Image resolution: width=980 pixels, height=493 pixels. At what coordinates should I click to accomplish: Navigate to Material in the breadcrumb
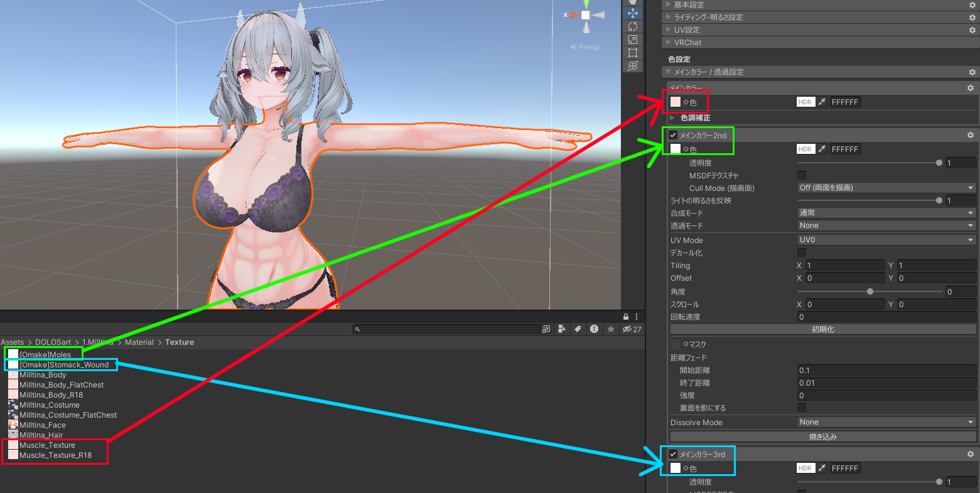click(x=139, y=342)
